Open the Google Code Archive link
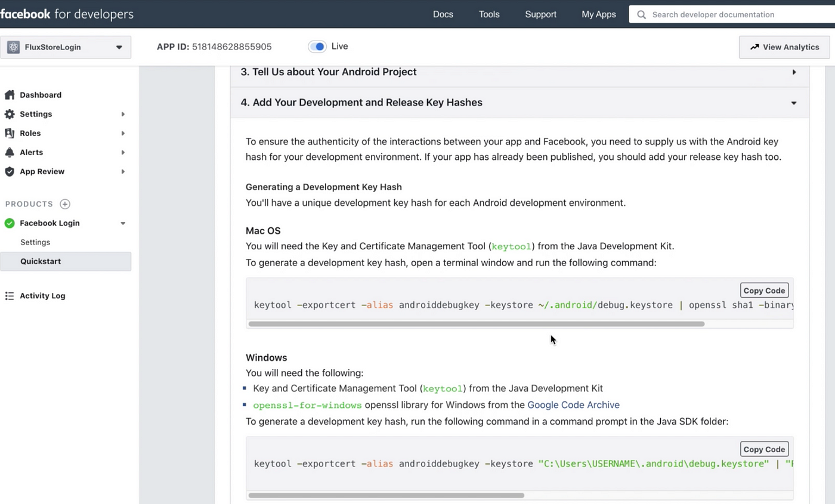The width and height of the screenshot is (835, 504). (573, 405)
